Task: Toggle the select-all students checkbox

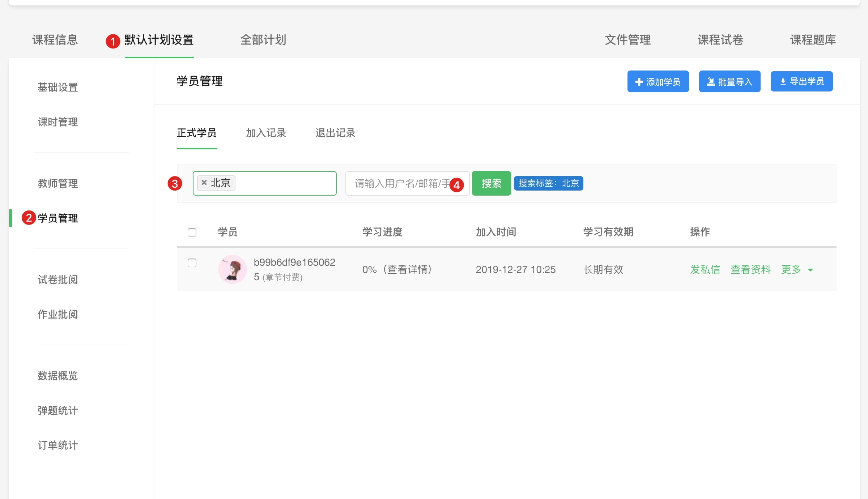Action: (x=192, y=232)
